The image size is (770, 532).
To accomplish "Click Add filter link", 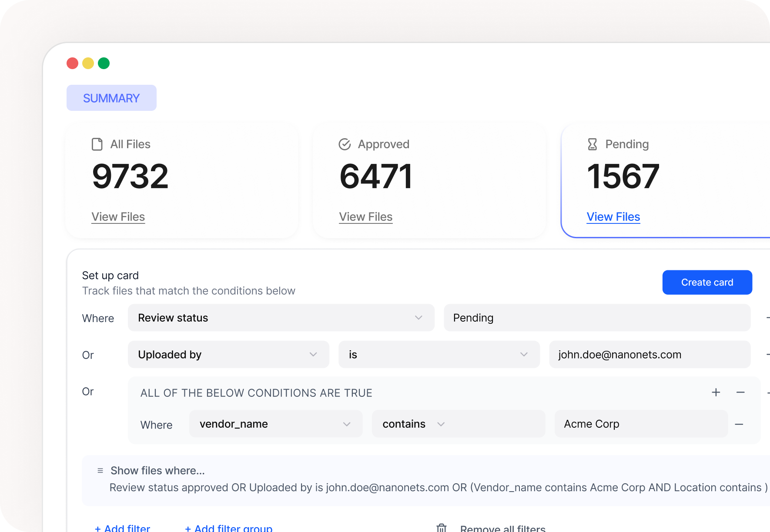I will click(x=122, y=528).
